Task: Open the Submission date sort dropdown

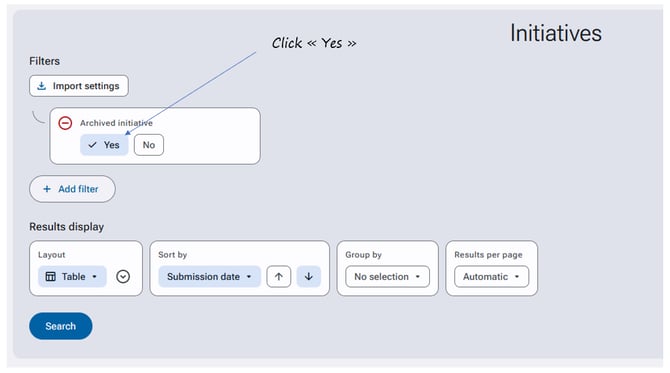Action: (x=209, y=276)
